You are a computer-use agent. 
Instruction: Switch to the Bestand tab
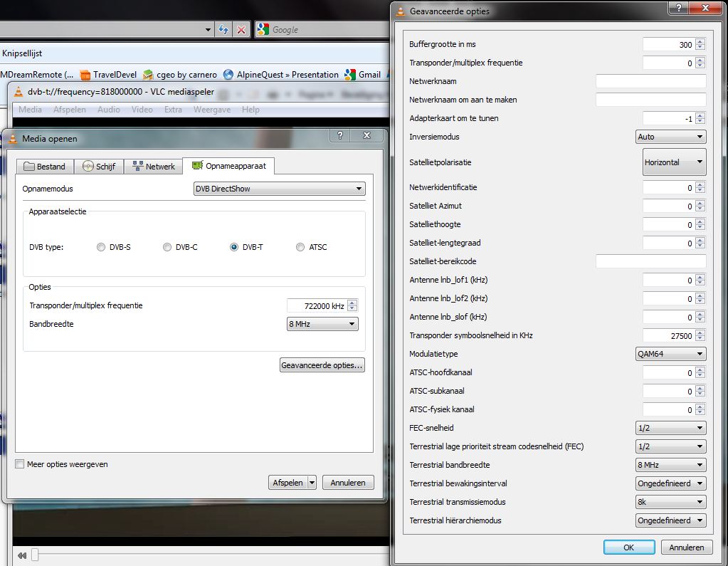(44, 167)
